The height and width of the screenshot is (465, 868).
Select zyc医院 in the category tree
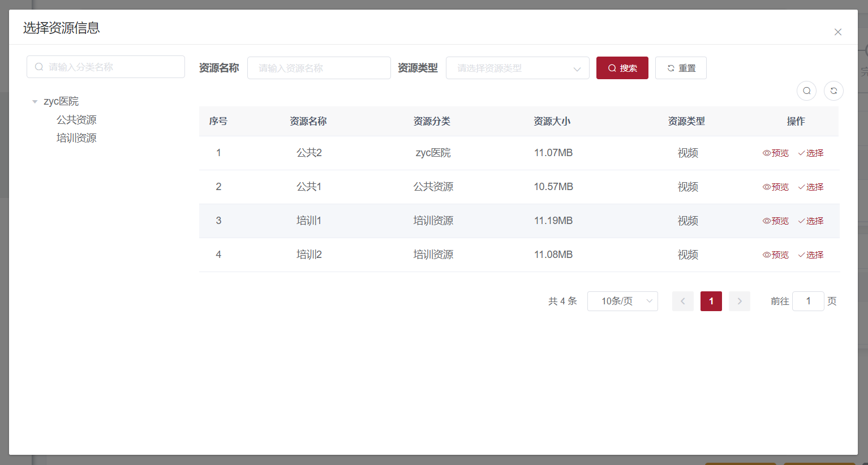(61, 101)
